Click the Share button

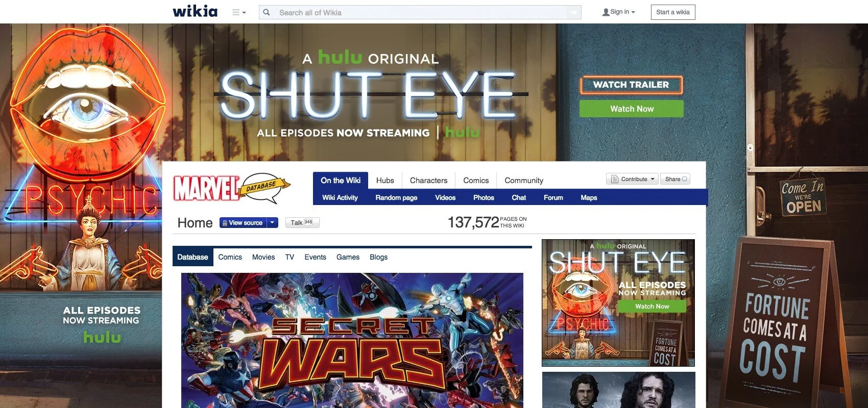click(675, 179)
